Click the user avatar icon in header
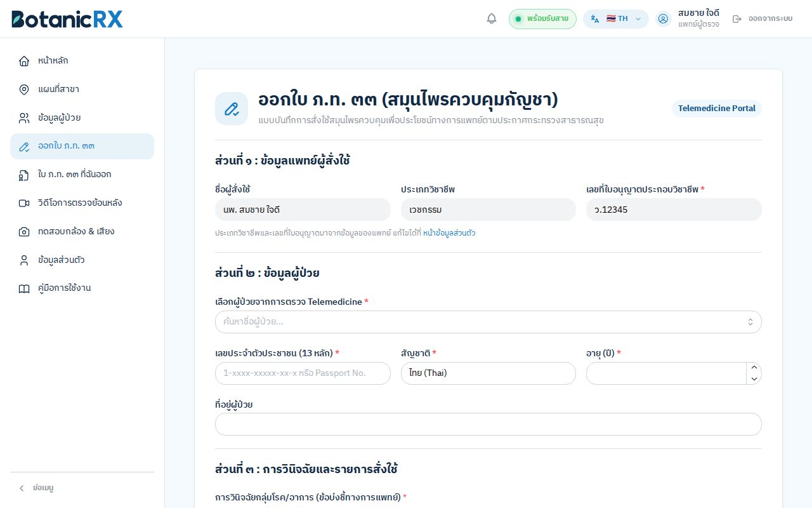This screenshot has height=508, width=812. pos(664,19)
